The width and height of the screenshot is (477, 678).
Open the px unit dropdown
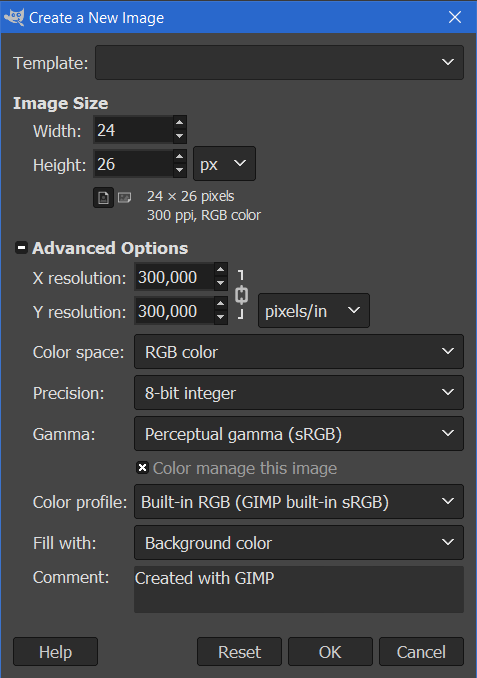point(224,163)
